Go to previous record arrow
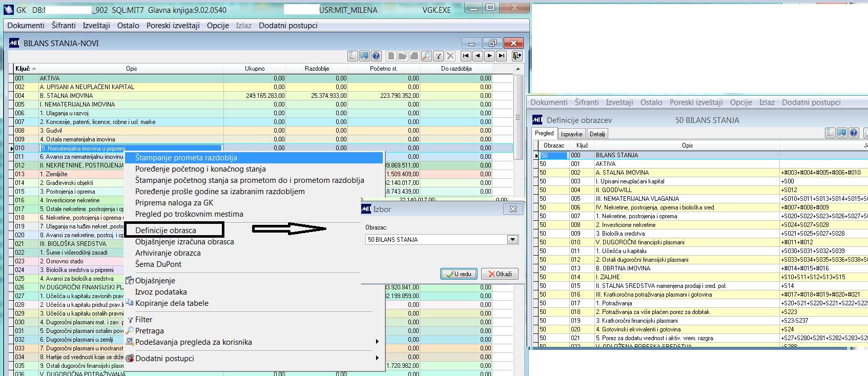 pos(478,56)
